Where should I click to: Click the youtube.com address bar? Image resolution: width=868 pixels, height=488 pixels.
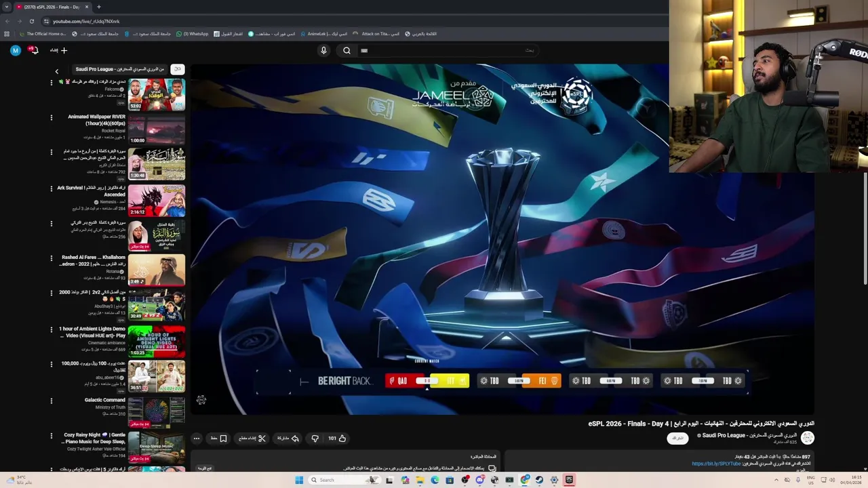point(353,21)
